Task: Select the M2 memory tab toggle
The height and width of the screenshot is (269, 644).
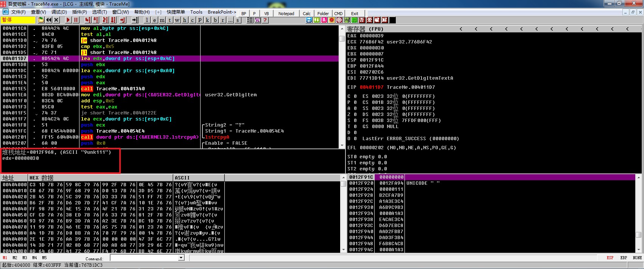Action: [15, 258]
